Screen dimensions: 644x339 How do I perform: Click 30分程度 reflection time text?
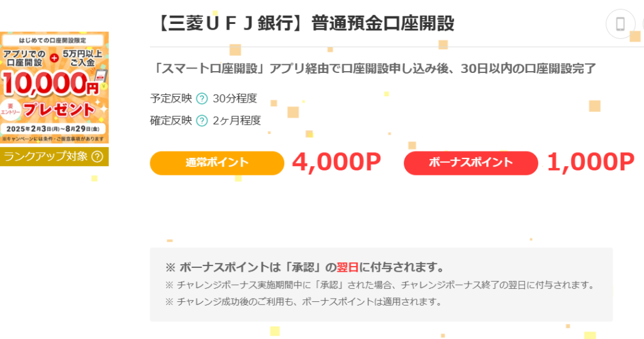[x=235, y=99]
